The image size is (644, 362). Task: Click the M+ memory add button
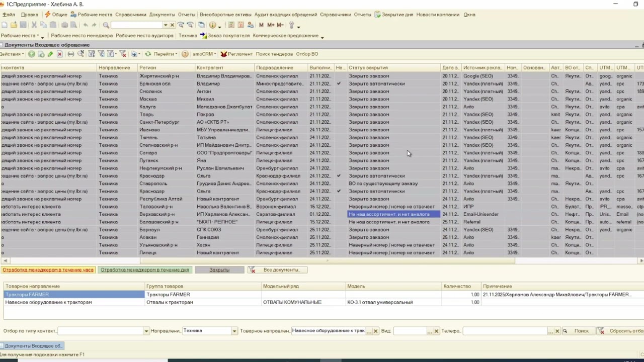click(x=271, y=25)
